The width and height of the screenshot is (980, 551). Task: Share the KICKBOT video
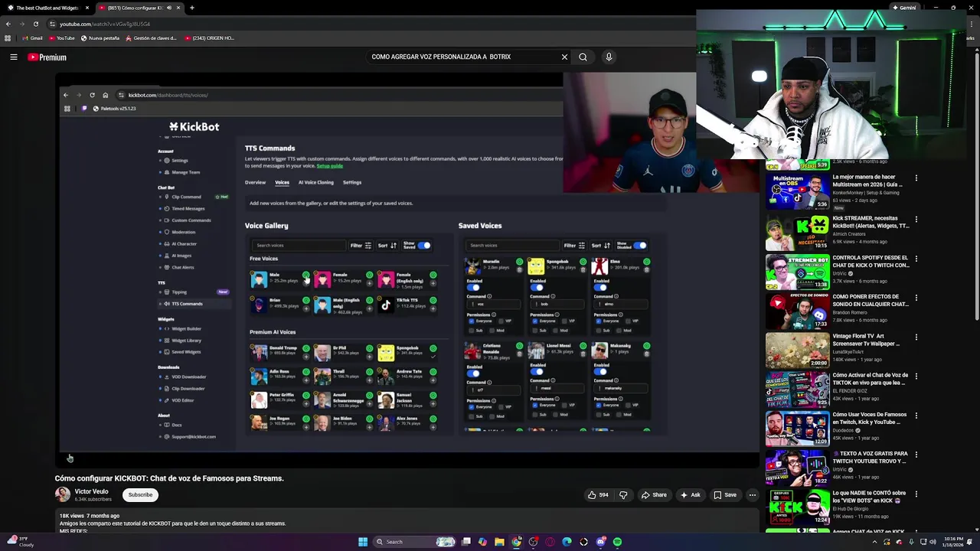654,495
